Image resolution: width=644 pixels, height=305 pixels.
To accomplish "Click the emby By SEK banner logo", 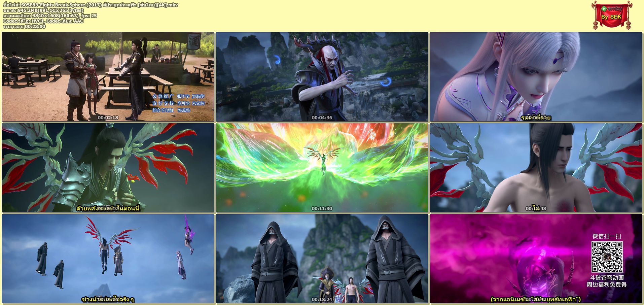I will [x=611, y=15].
